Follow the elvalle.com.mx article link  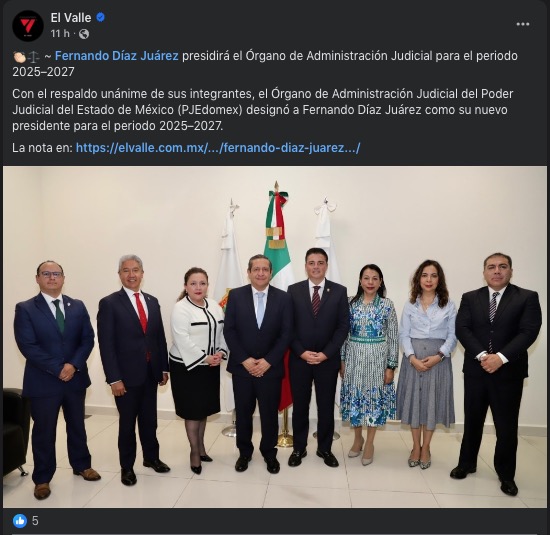pyautogui.click(x=218, y=148)
